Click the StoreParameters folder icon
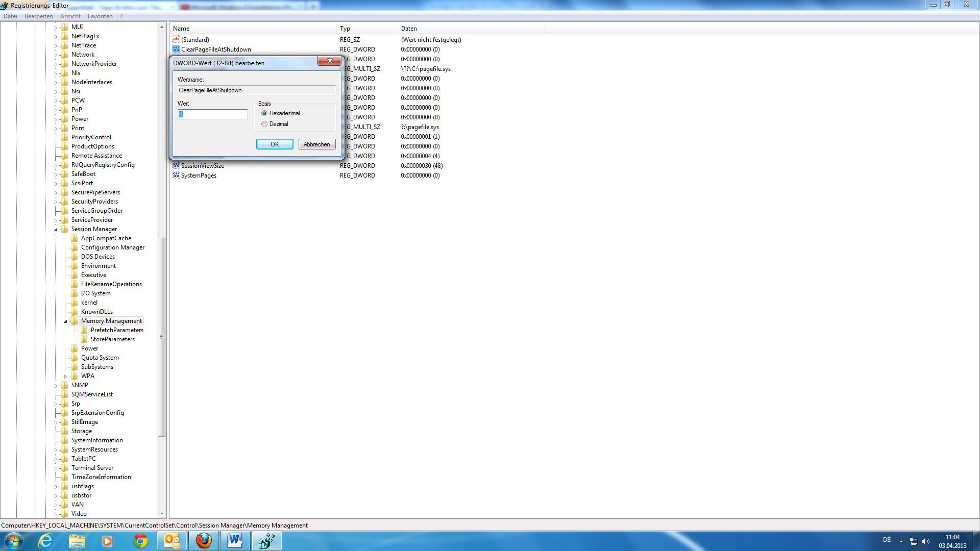This screenshot has width=980, height=551. tap(84, 339)
